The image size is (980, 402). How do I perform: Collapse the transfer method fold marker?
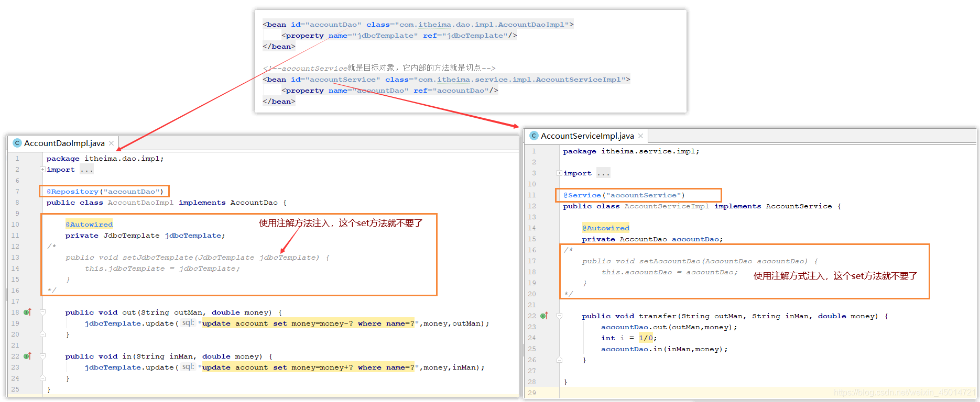pyautogui.click(x=559, y=316)
